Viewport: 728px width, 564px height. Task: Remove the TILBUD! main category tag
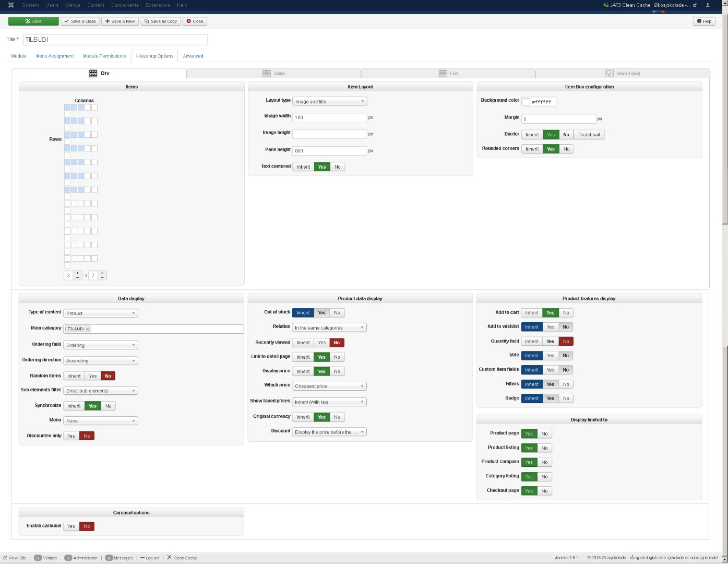tap(88, 329)
